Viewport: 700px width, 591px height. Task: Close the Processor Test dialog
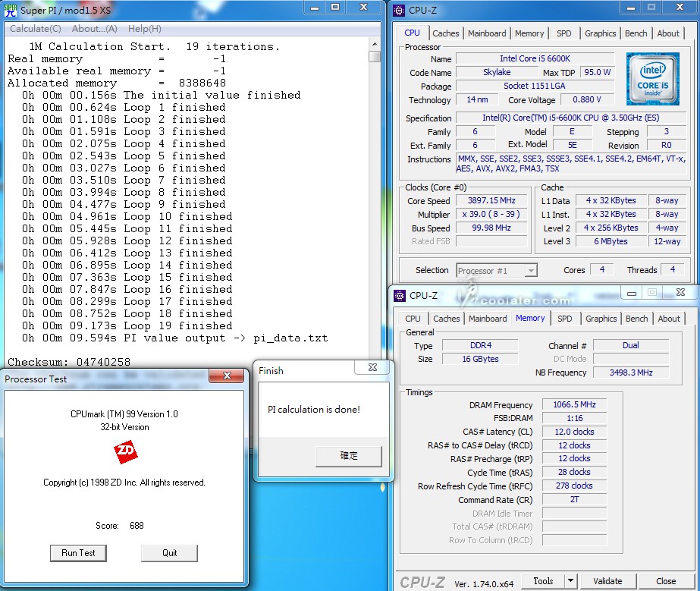point(227,376)
